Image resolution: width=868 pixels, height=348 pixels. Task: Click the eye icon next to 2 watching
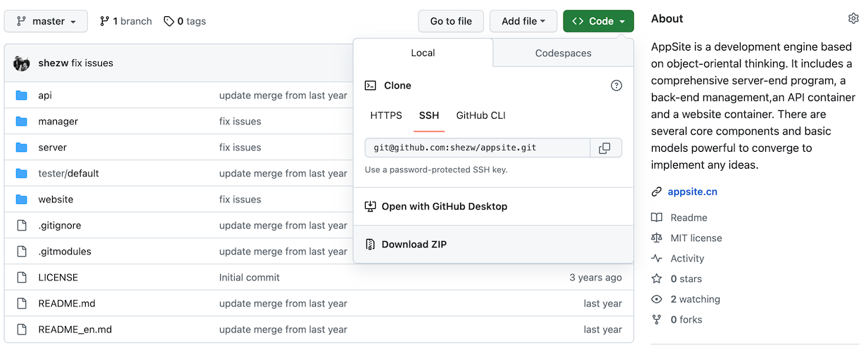click(656, 299)
